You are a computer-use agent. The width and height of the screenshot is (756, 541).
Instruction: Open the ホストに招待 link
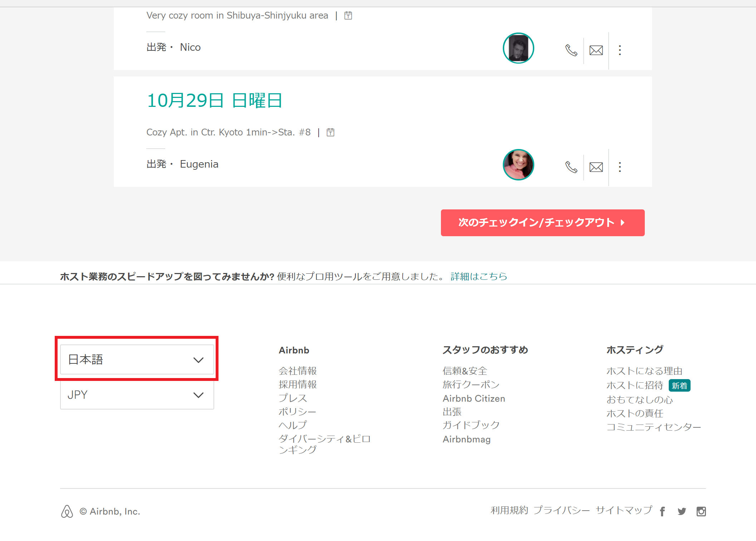point(635,386)
